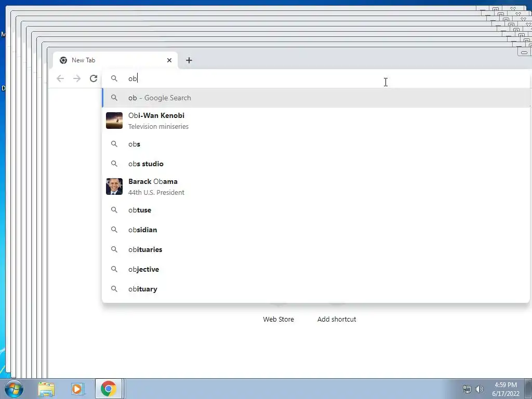Click the Add shortcut button
Screen dimensions: 532x399
point(337,319)
